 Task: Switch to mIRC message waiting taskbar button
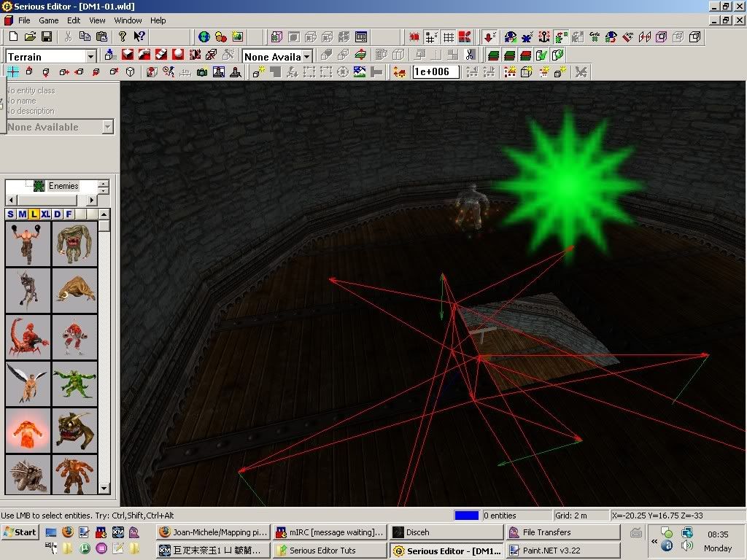330,532
